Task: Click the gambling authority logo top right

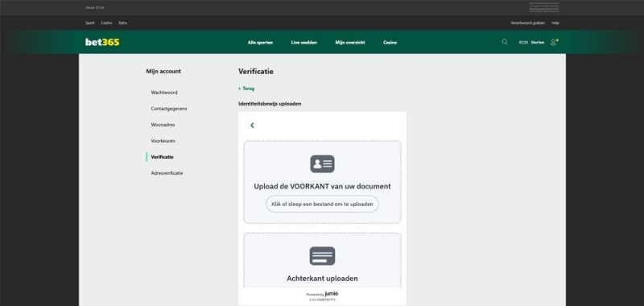Action: (544, 7)
